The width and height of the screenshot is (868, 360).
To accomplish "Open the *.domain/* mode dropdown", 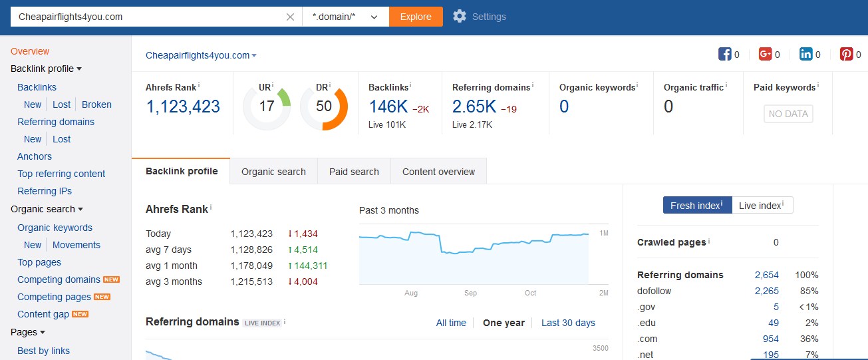I will click(x=345, y=17).
